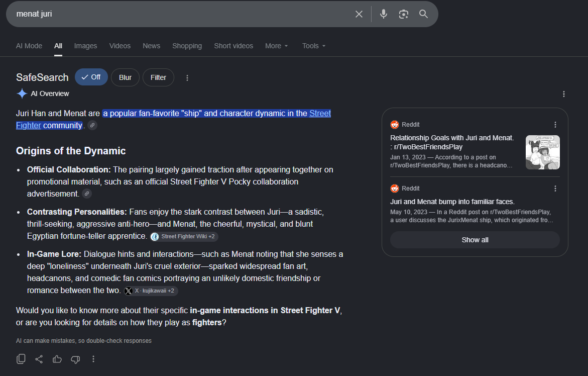Click the AI Overview sparkle icon

click(x=22, y=93)
